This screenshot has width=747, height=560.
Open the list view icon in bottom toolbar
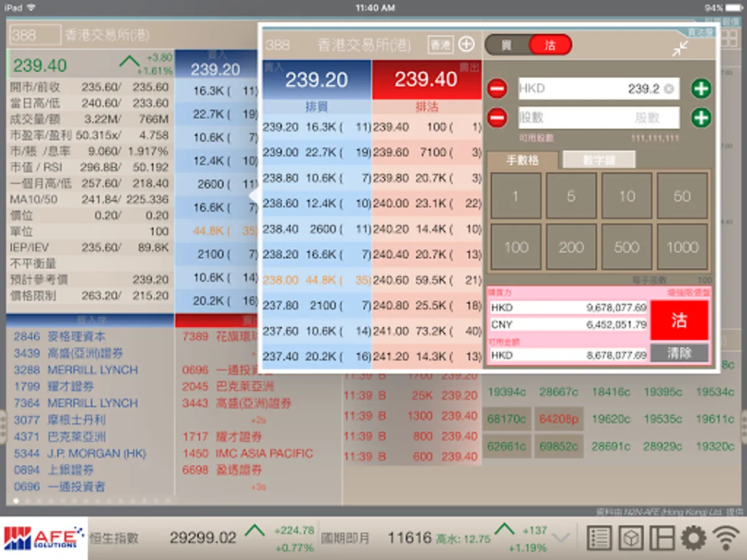point(599,538)
